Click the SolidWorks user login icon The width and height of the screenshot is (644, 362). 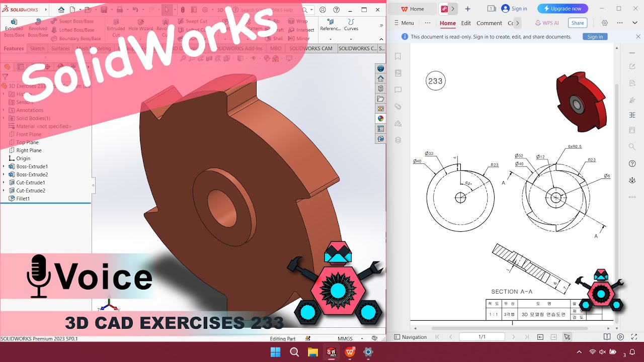[323, 10]
